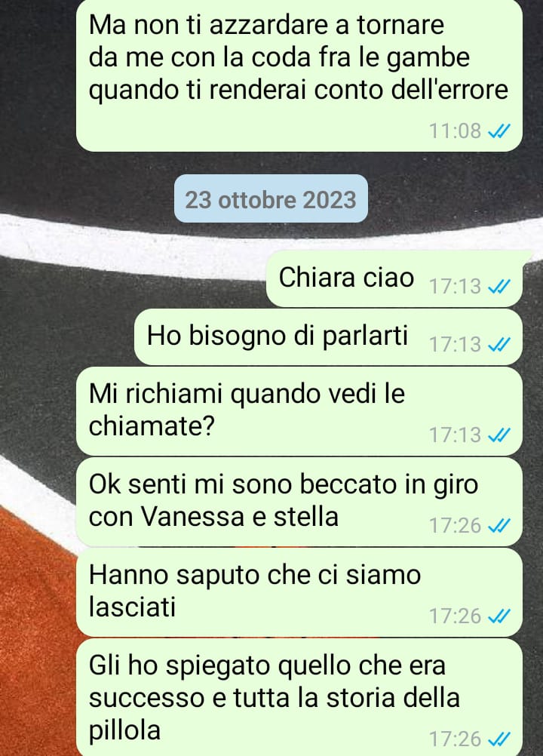Viewport: 543px width, 756px height.
Task: Select message about Vanessa e stella
Action: point(299,502)
